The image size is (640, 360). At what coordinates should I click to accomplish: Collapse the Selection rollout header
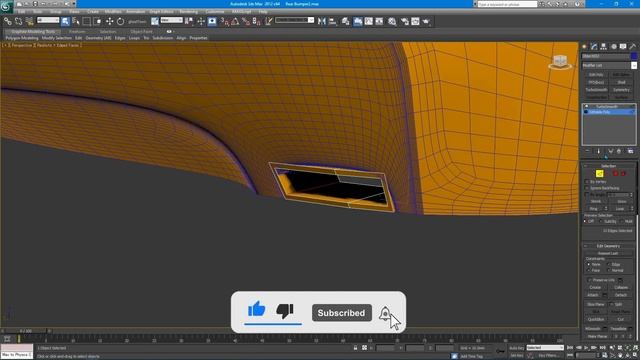coord(608,166)
